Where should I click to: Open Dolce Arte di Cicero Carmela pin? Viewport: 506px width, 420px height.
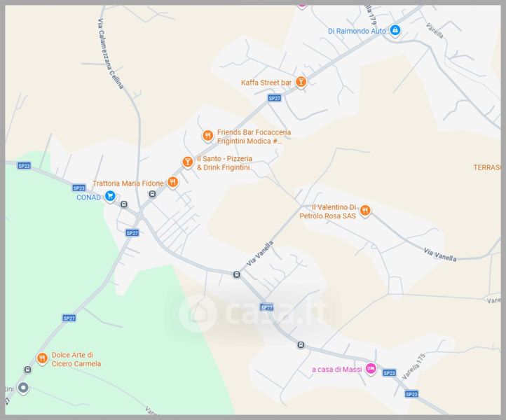[42, 358]
